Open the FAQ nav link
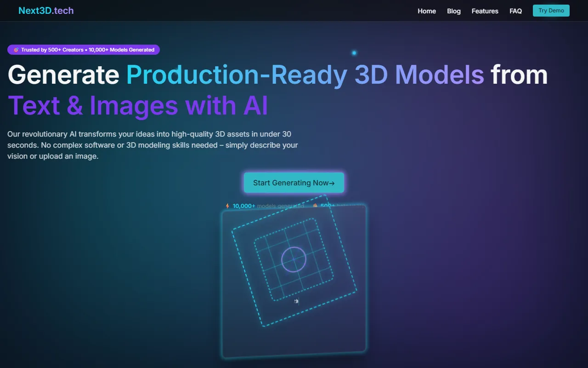588x368 pixels. (x=515, y=11)
